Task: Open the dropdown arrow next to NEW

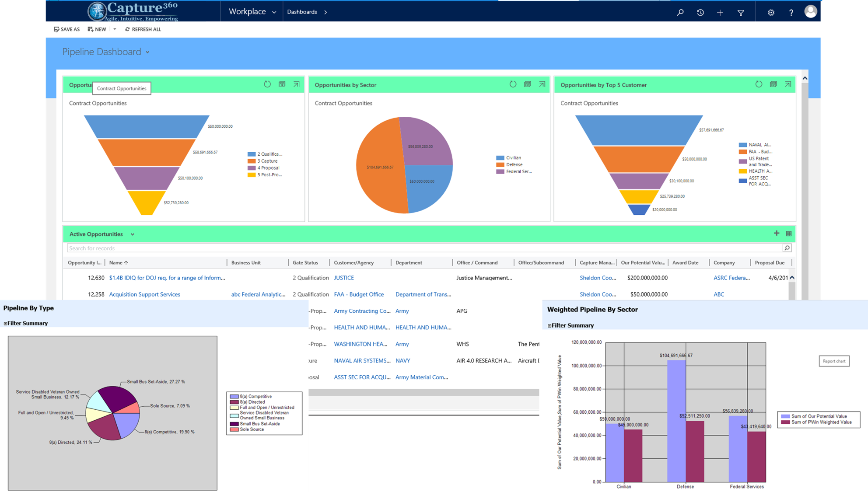Action: (x=115, y=29)
